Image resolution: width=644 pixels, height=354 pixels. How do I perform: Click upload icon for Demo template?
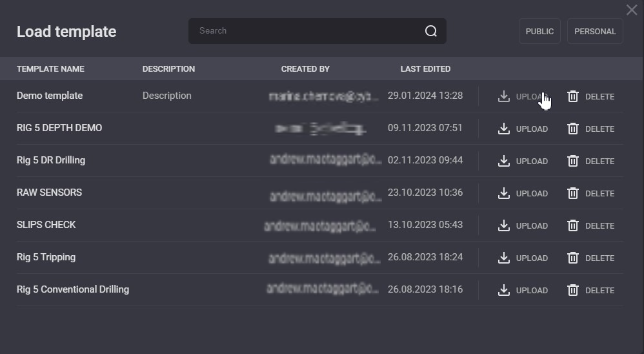tap(504, 96)
